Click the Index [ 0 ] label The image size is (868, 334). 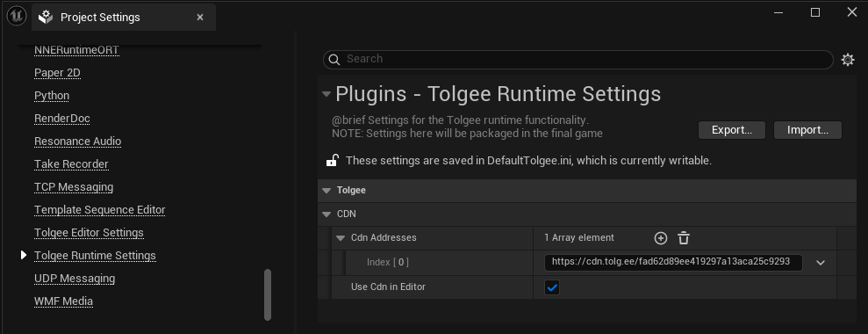388,263
